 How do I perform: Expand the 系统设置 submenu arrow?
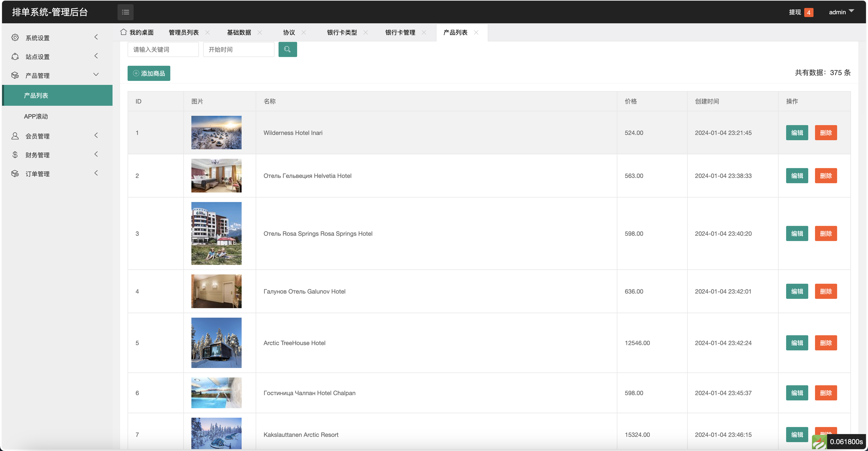coord(96,37)
